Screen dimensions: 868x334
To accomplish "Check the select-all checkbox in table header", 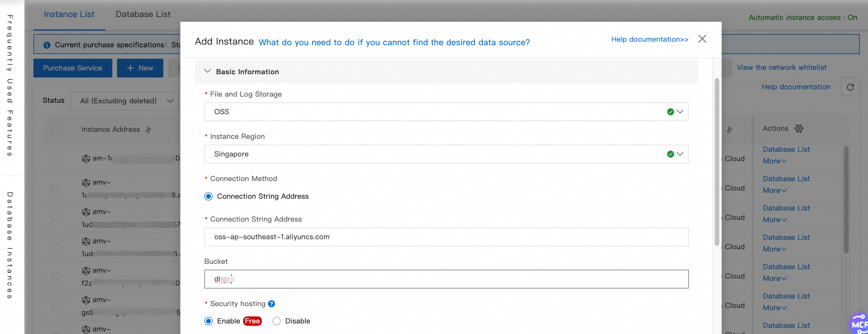I will click(x=56, y=130).
